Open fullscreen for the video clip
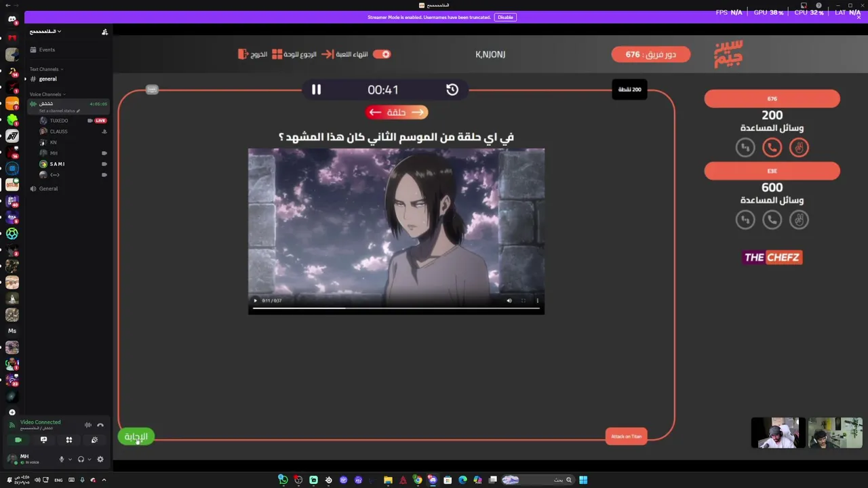Screen dimensions: 868x488 (524, 300)
